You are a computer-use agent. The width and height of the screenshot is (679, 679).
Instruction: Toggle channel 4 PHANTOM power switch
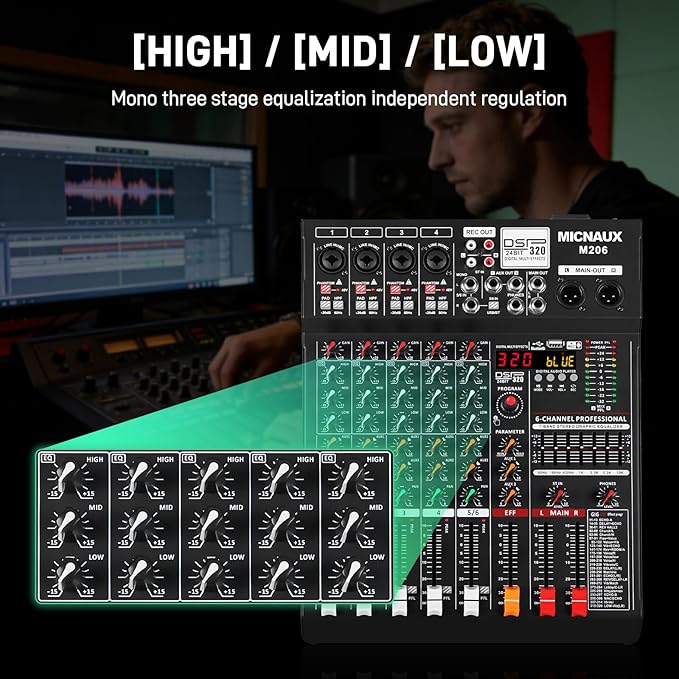click(430, 289)
